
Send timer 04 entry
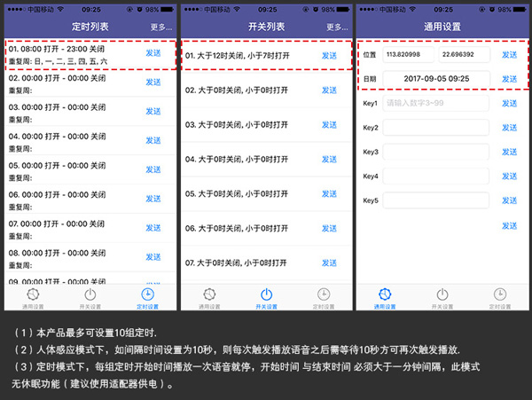[x=153, y=140]
